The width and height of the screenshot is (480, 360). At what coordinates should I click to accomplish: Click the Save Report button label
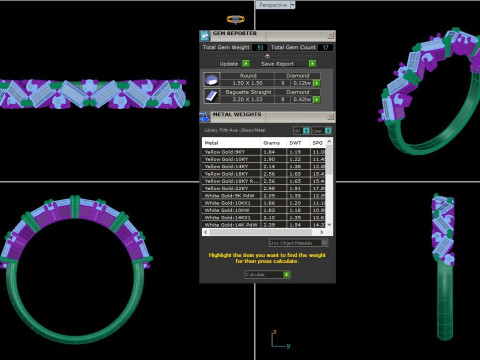point(277,64)
